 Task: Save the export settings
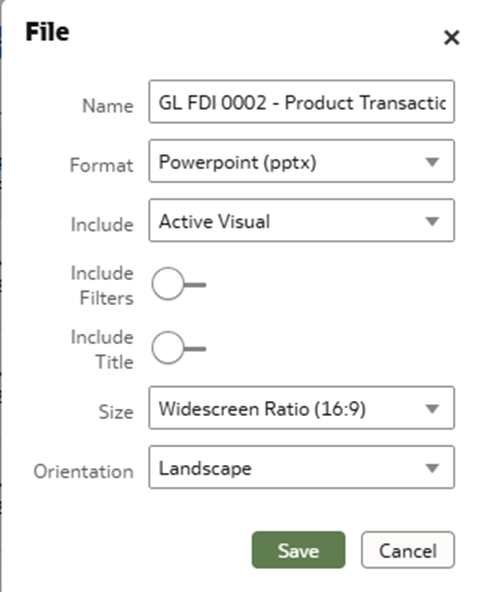pyautogui.click(x=298, y=550)
